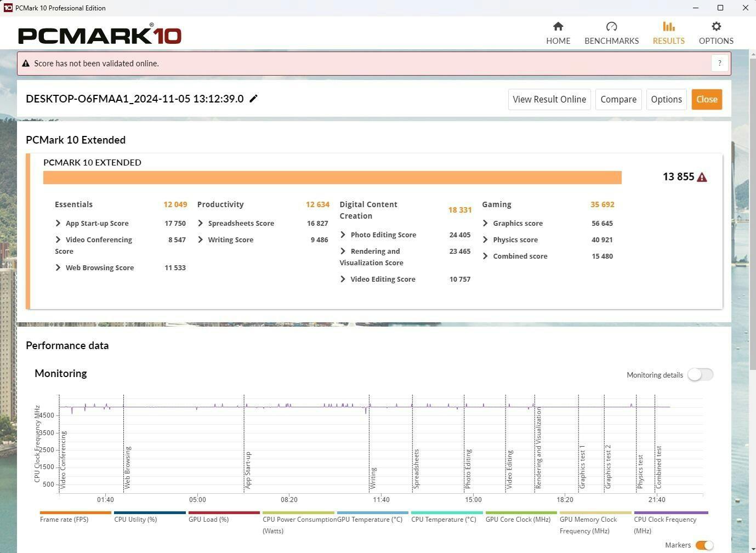The image size is (756, 553).
Task: Click the Graphics test 1 marker
Action: 582,466
